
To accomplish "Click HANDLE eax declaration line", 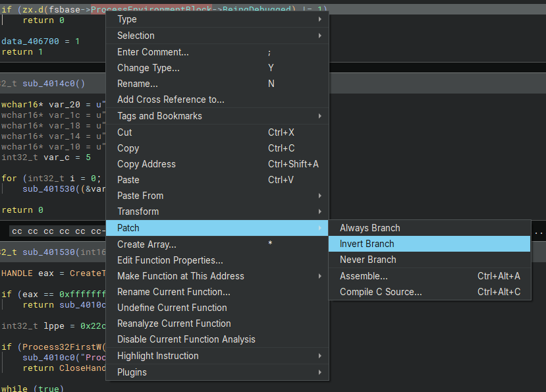I will point(53,273).
